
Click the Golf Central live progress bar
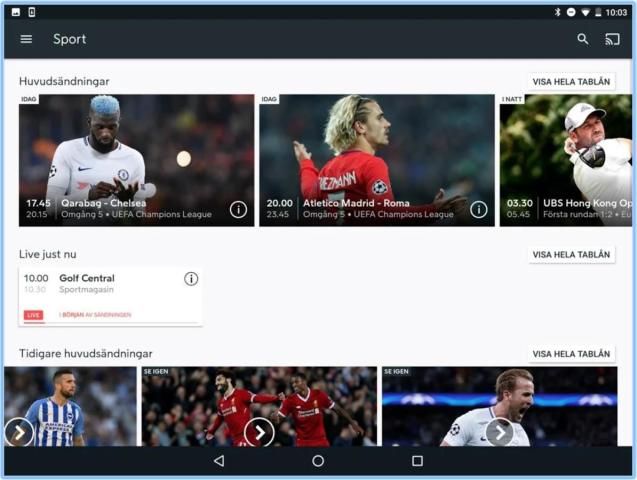pos(110,324)
